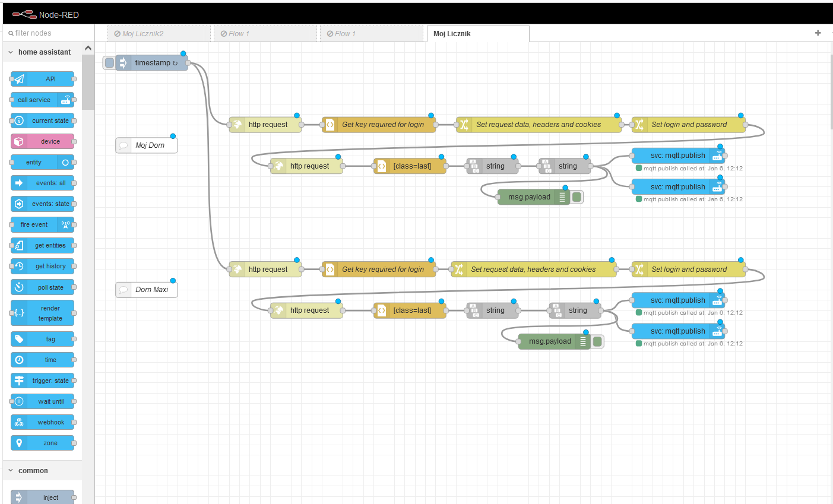
Task: Click the get history node icon
Action: coord(19,267)
